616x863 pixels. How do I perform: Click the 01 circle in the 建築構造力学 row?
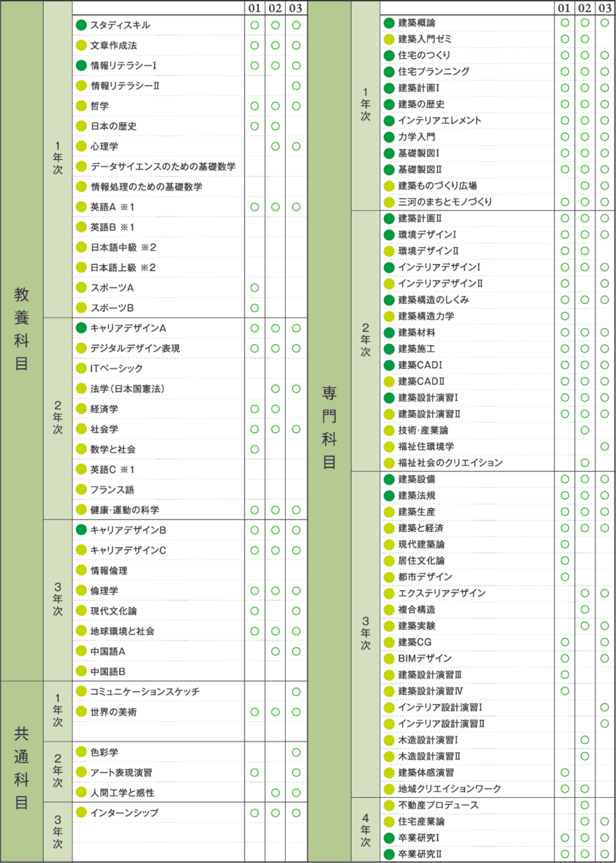(565, 316)
